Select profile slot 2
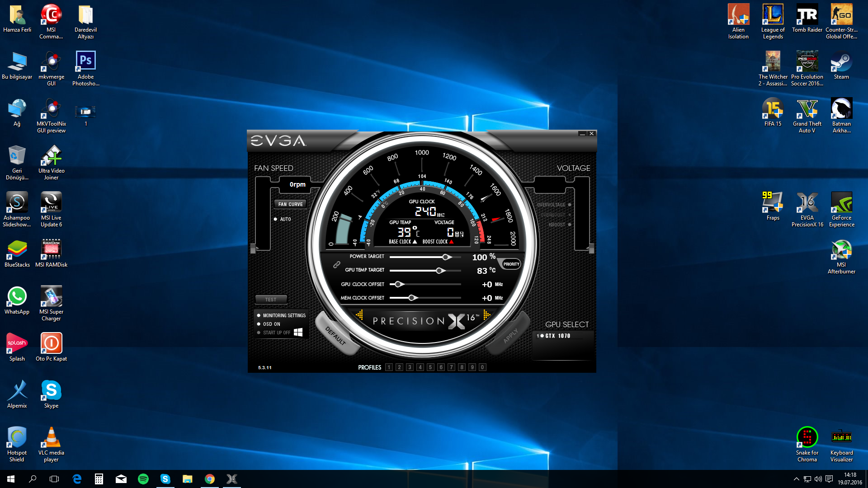Image resolution: width=868 pixels, height=488 pixels. pyautogui.click(x=399, y=367)
